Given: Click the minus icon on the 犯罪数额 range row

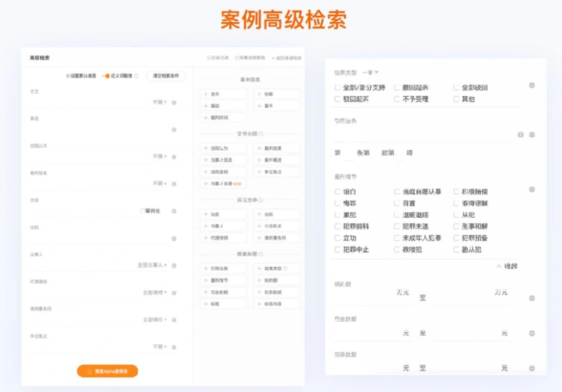Looking at the screenshot, I should tap(532, 369).
